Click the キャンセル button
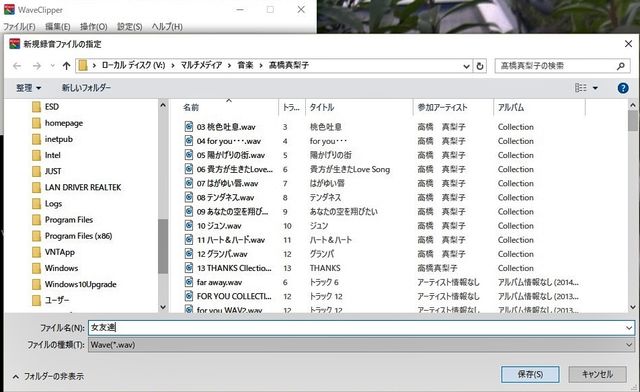The width and height of the screenshot is (640, 392). pos(597,374)
